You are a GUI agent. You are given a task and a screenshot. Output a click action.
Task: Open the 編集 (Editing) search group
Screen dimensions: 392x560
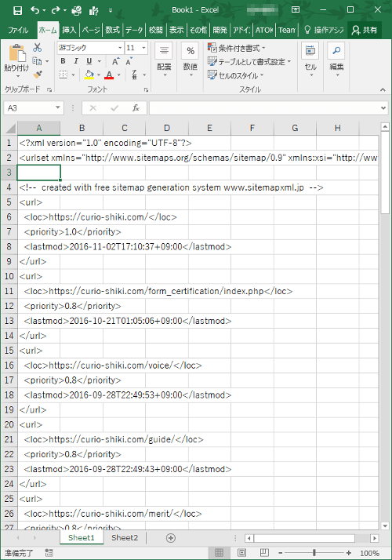[x=336, y=60]
